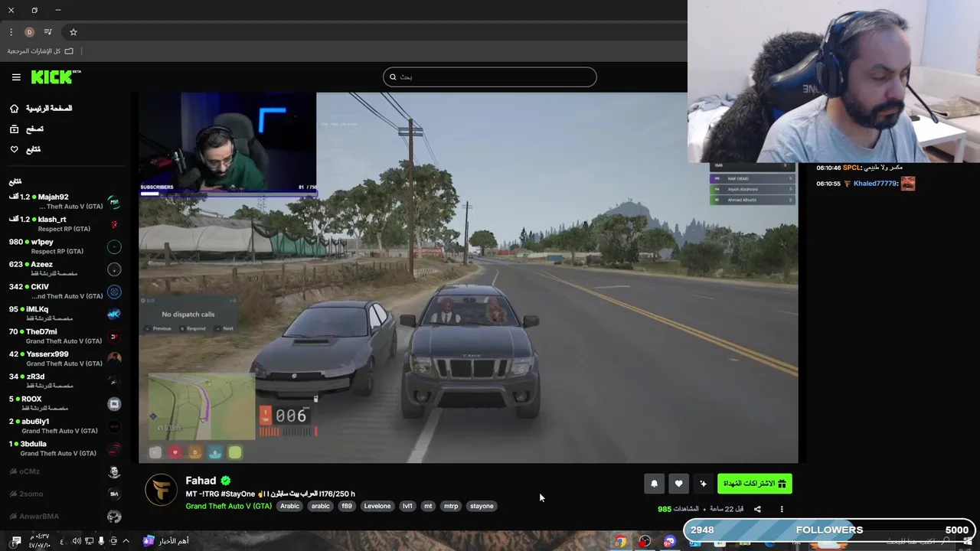Expand the system tray hidden icons chevron
980x551 pixels.
point(126,541)
